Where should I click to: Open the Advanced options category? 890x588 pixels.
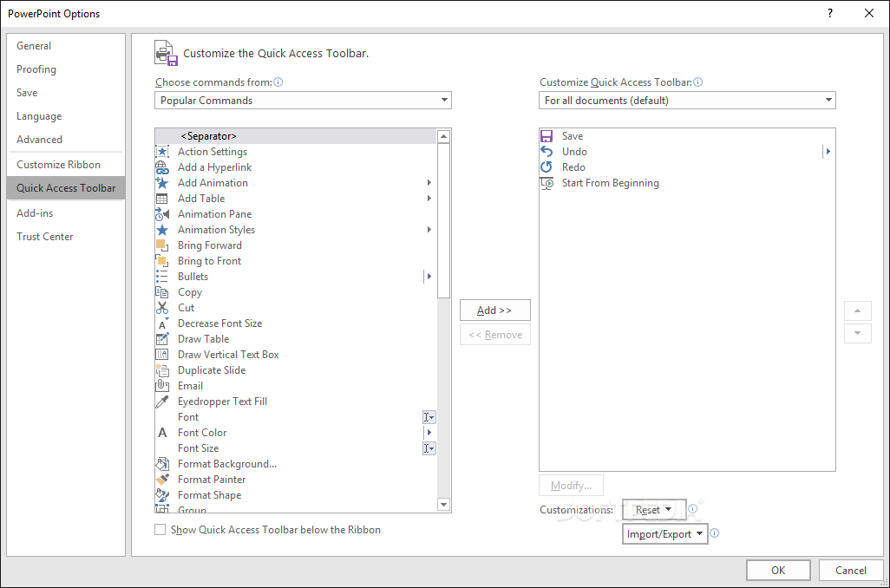(x=66, y=140)
